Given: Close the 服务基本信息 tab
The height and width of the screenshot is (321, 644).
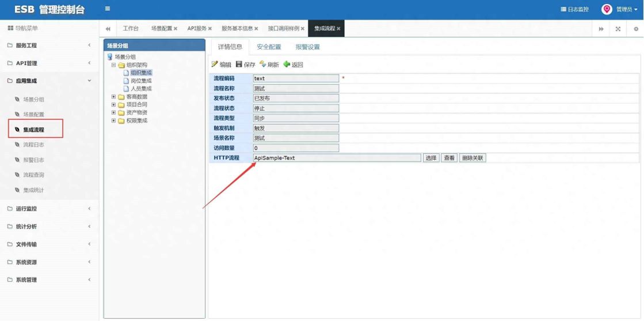Looking at the screenshot, I should point(256,29).
